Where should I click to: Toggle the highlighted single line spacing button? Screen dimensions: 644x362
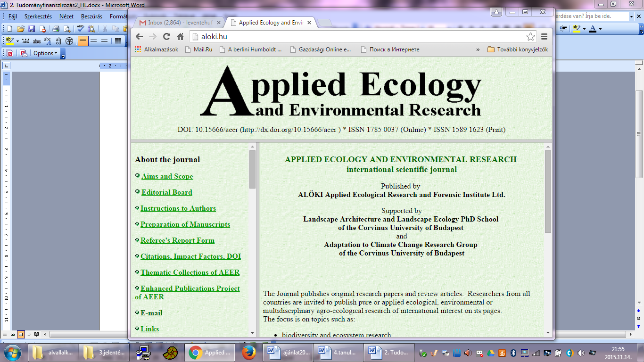pyautogui.click(x=83, y=41)
